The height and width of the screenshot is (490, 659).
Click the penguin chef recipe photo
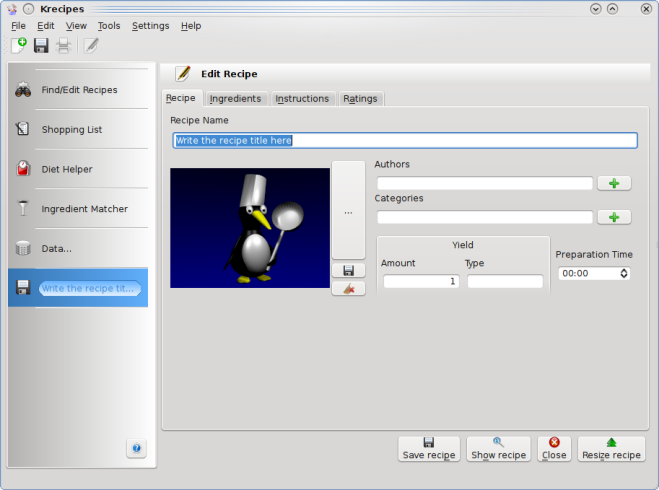pos(250,228)
